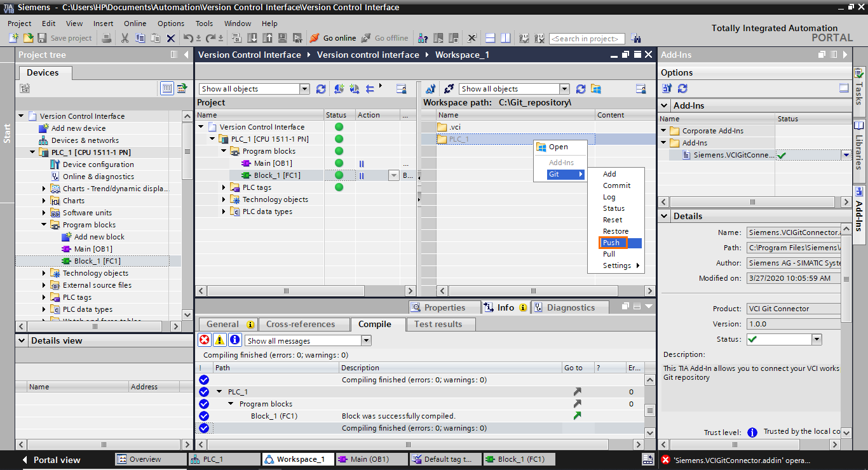868x470 pixels.
Task: Expand the Software units node
Action: coord(44,213)
